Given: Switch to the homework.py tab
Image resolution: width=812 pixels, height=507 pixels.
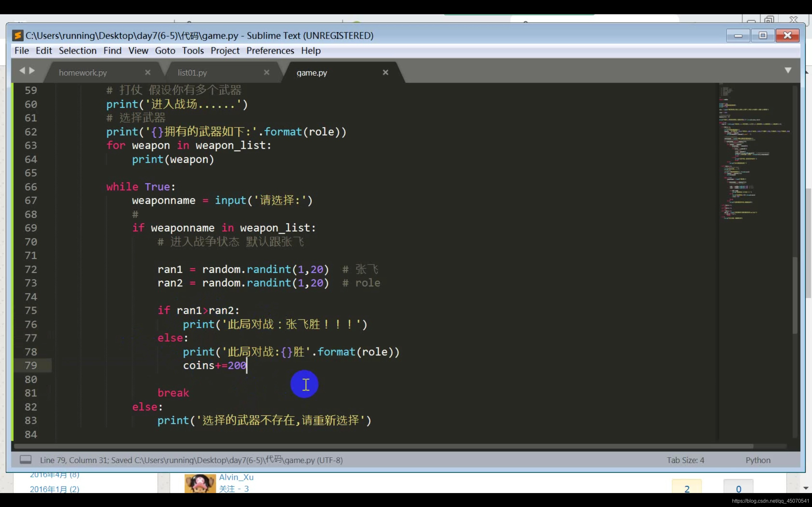Looking at the screenshot, I should [x=83, y=73].
